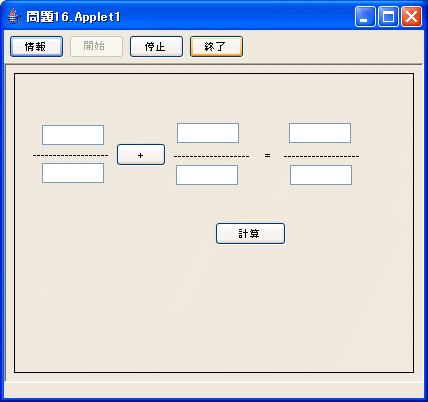
Task: Click the + operator button between the fractions
Action: coord(141,155)
